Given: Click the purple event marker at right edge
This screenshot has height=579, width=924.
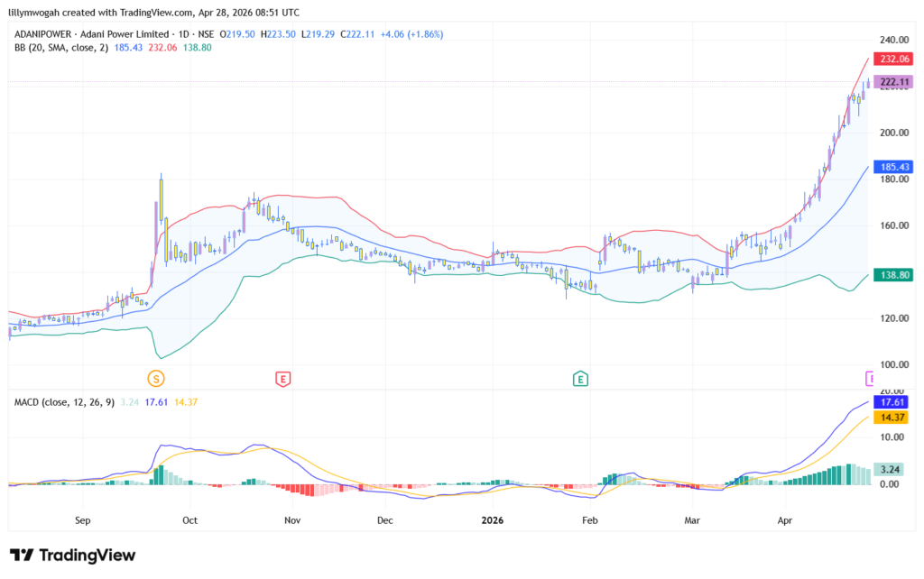Looking at the screenshot, I should [x=871, y=378].
